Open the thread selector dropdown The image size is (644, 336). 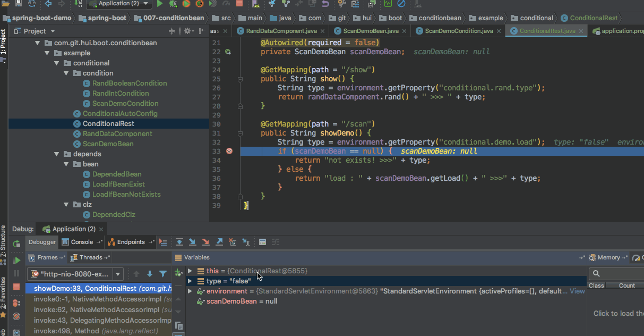tap(118, 274)
